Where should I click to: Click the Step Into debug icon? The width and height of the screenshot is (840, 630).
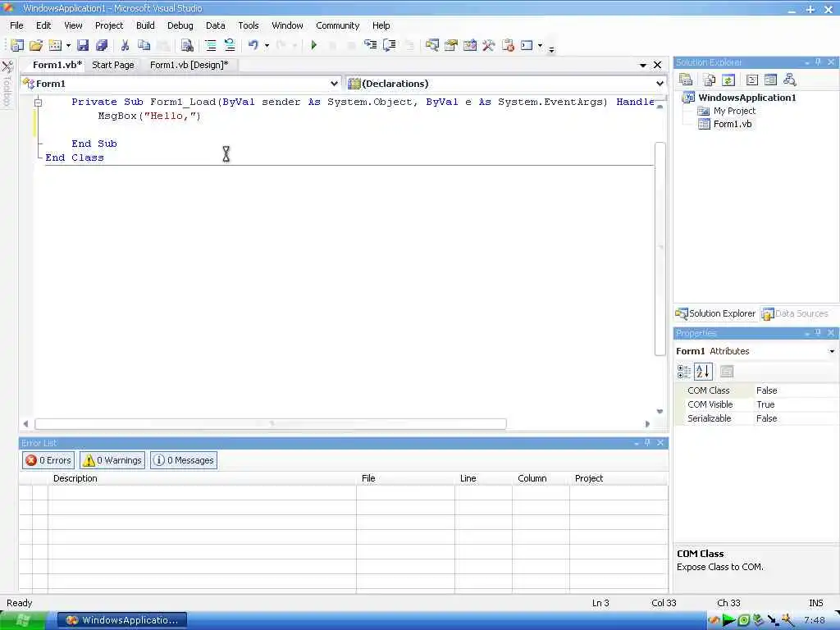click(x=370, y=45)
